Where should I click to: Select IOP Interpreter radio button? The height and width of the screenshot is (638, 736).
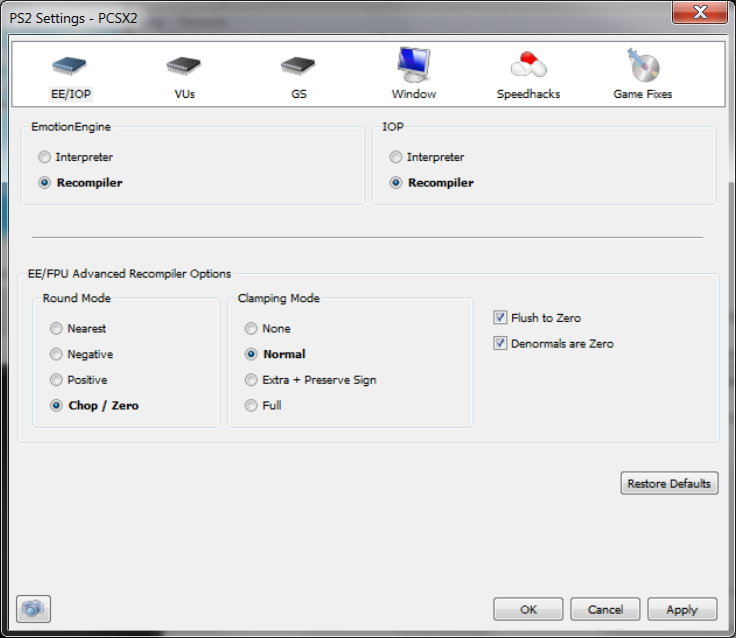(396, 157)
